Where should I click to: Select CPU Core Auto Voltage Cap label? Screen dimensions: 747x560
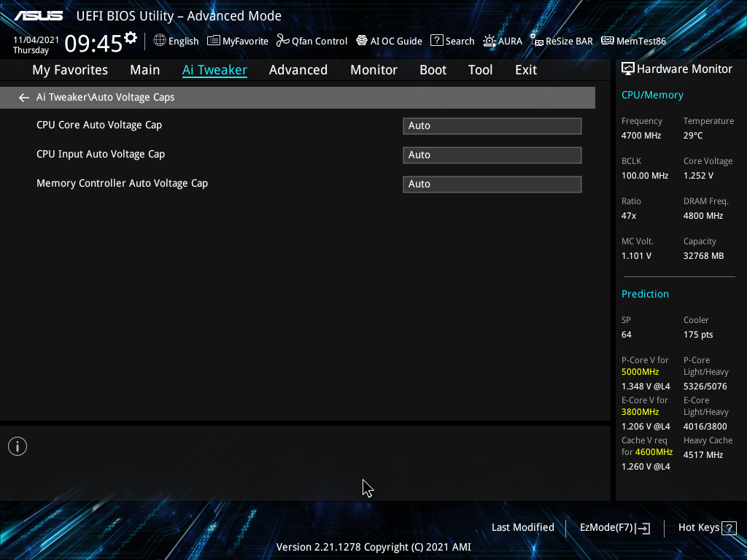point(99,125)
